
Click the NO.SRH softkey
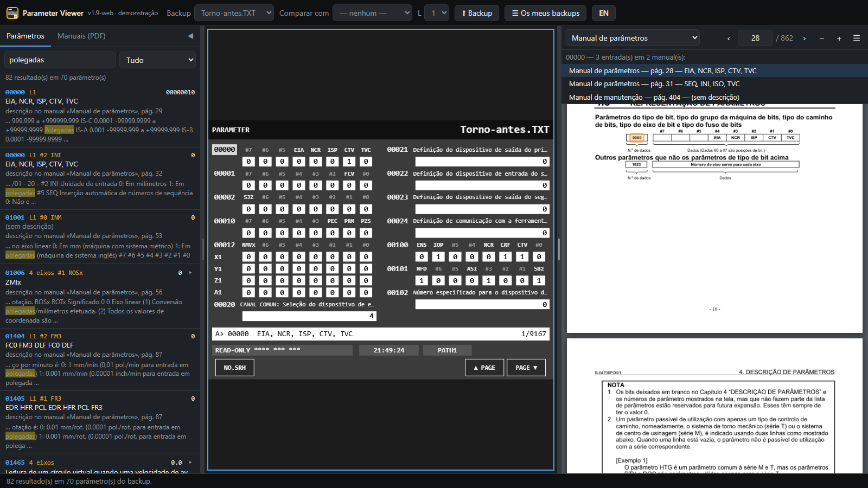(x=235, y=368)
